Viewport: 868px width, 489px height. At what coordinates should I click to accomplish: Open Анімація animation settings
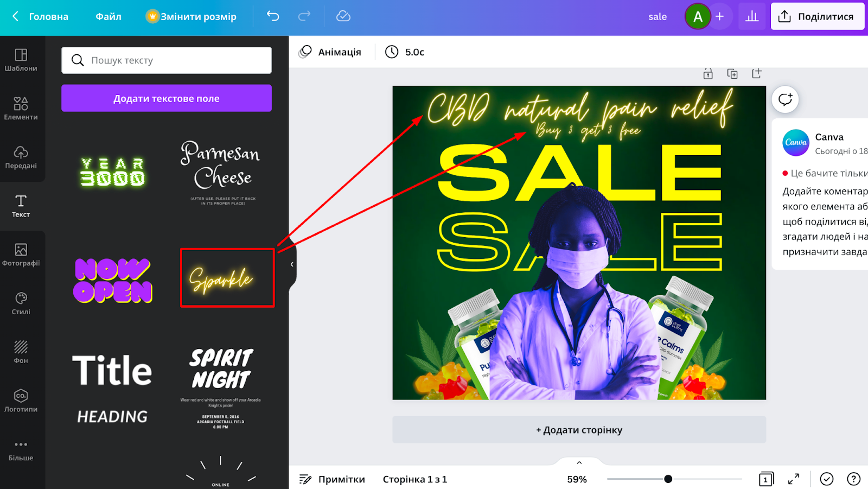point(330,52)
